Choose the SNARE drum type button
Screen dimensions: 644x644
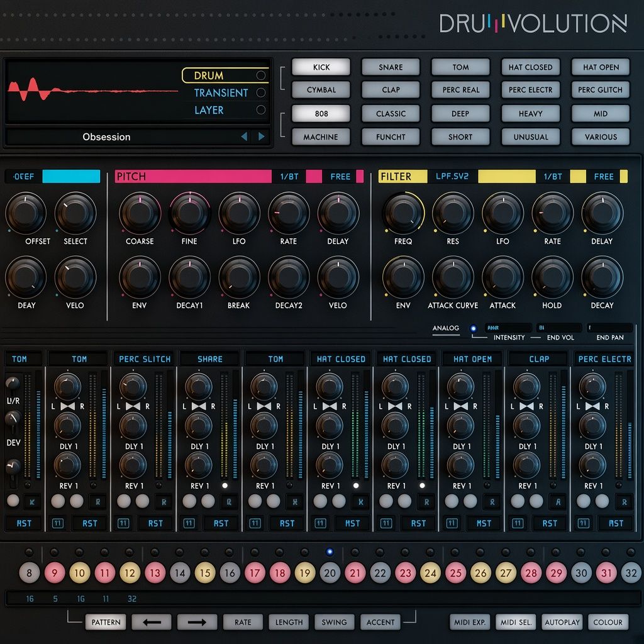pos(391,67)
